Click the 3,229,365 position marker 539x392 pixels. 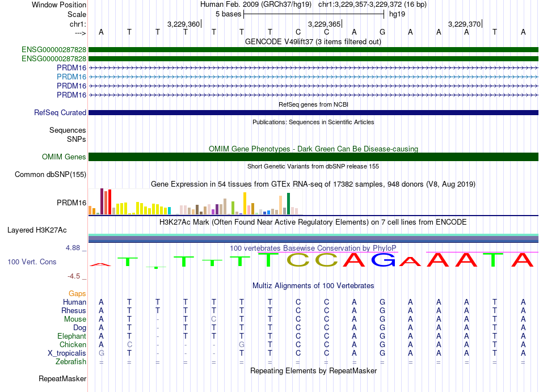[325, 24]
